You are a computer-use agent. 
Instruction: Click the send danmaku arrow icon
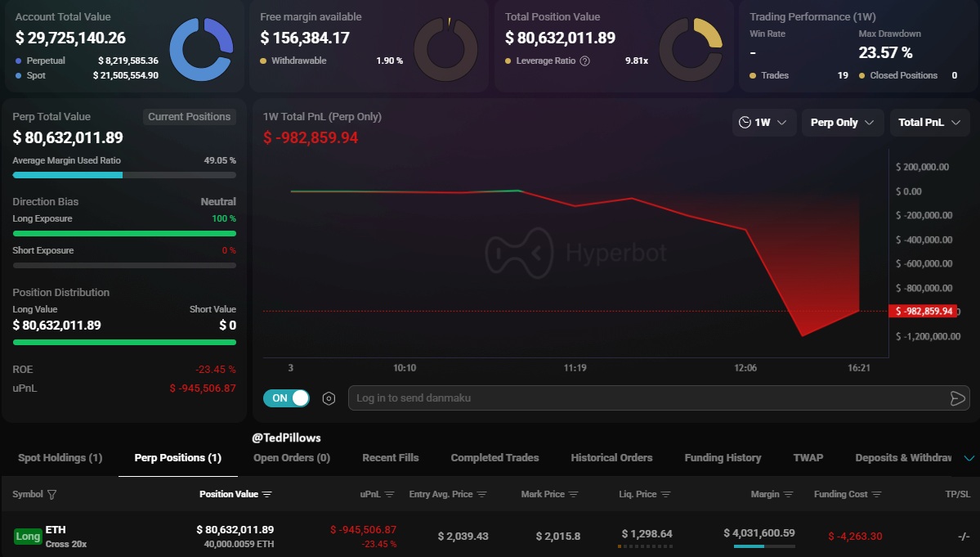click(957, 398)
